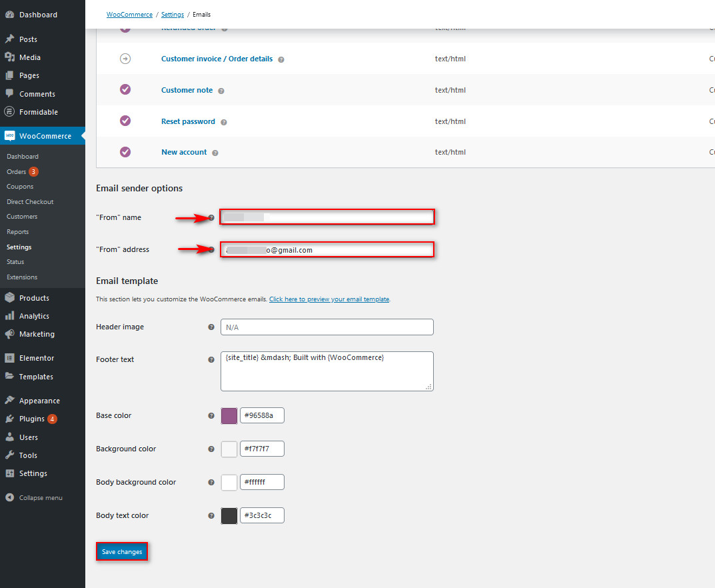Screen dimensions: 715x588
Task: Open the Customer note email settings
Action: (187, 90)
